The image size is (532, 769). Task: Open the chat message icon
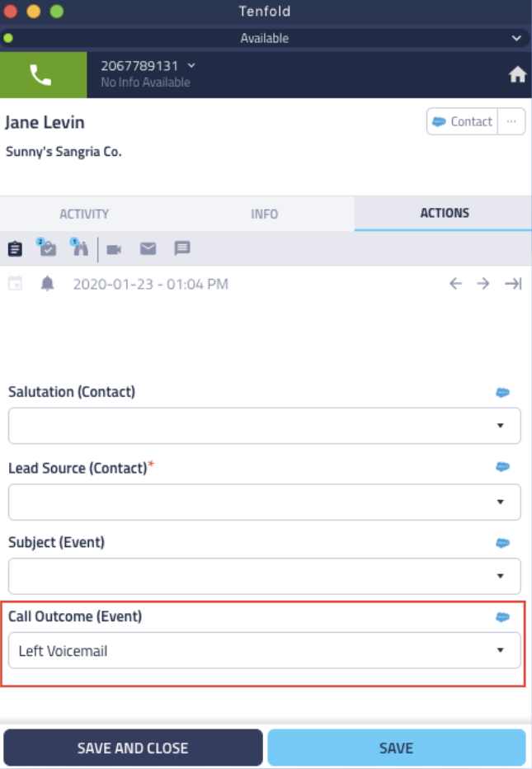click(x=182, y=248)
